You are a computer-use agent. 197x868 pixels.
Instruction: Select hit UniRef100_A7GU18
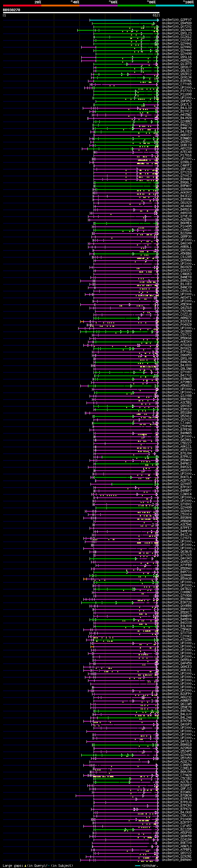click(176, 345)
